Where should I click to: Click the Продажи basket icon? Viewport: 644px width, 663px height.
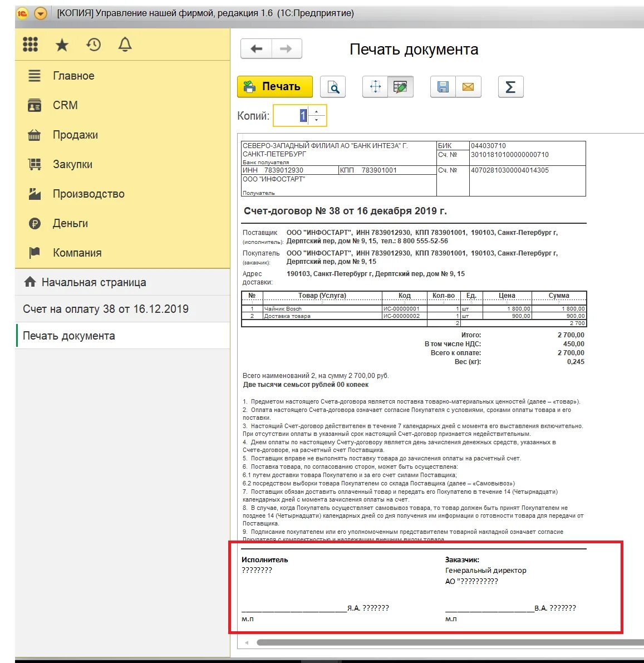[x=35, y=135]
